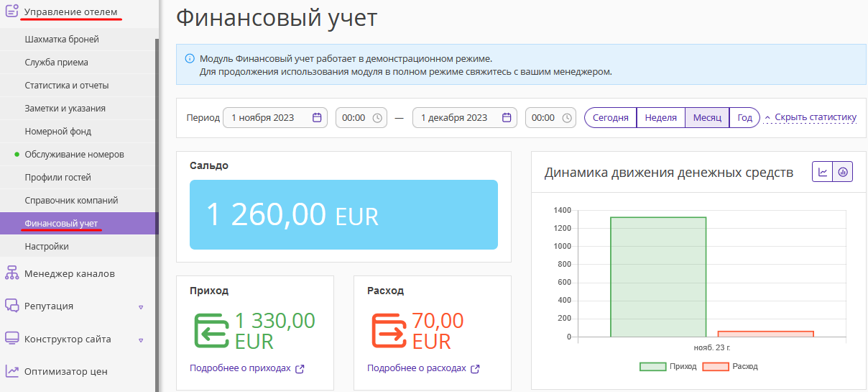Open Подробнее о расходах link
Viewport: 868px width, 392px height.
click(x=416, y=368)
